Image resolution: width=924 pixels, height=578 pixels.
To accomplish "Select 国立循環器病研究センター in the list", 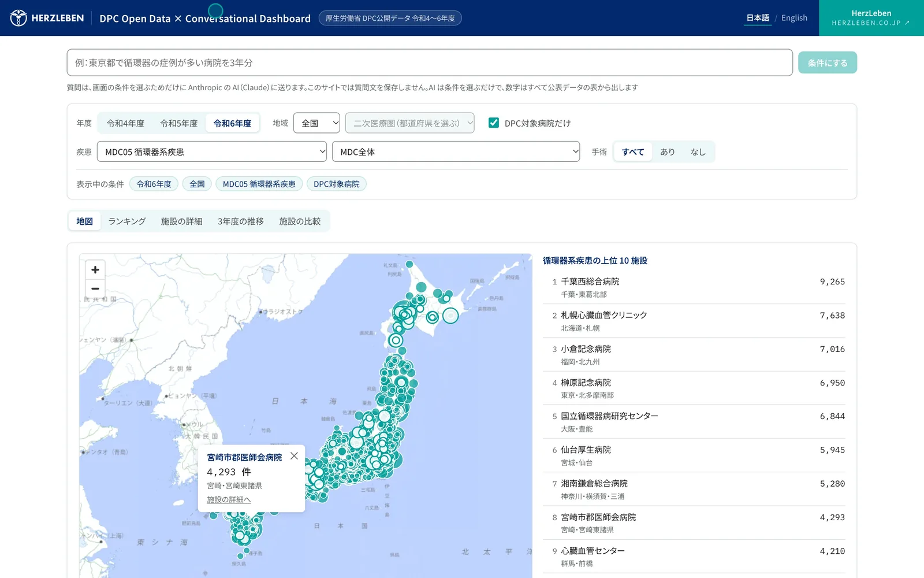I will (x=694, y=421).
